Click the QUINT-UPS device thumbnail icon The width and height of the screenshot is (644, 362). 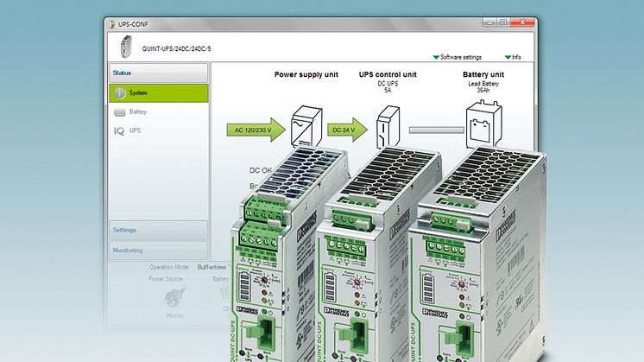[x=126, y=47]
